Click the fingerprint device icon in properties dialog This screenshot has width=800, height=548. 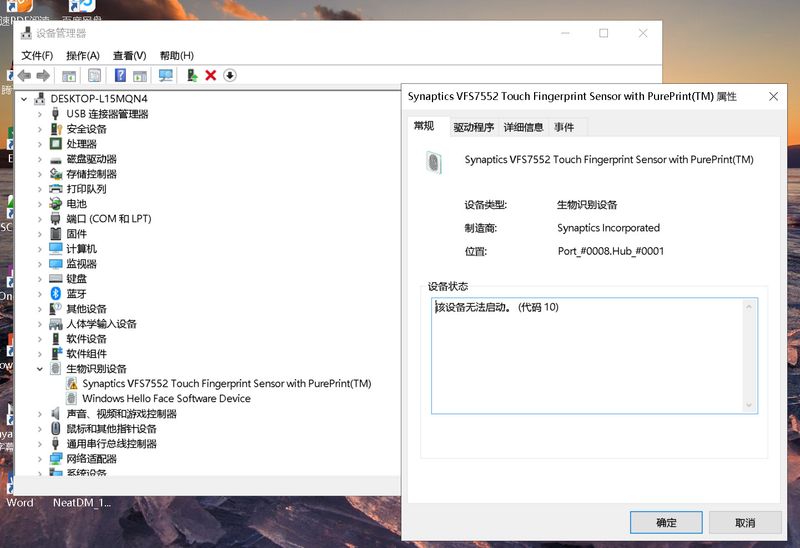(x=434, y=163)
